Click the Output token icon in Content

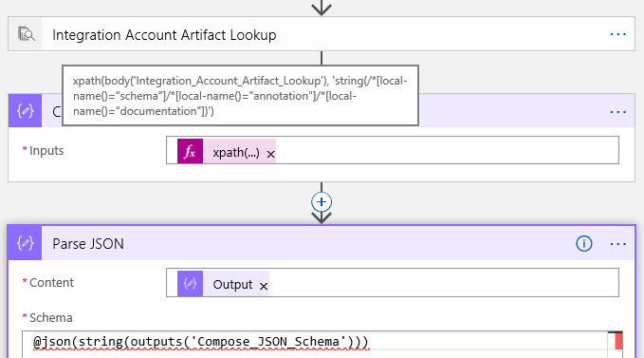pyautogui.click(x=190, y=284)
